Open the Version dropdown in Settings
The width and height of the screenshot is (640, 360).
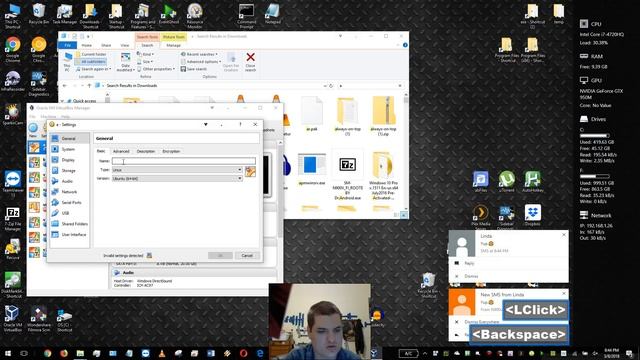(x=178, y=179)
